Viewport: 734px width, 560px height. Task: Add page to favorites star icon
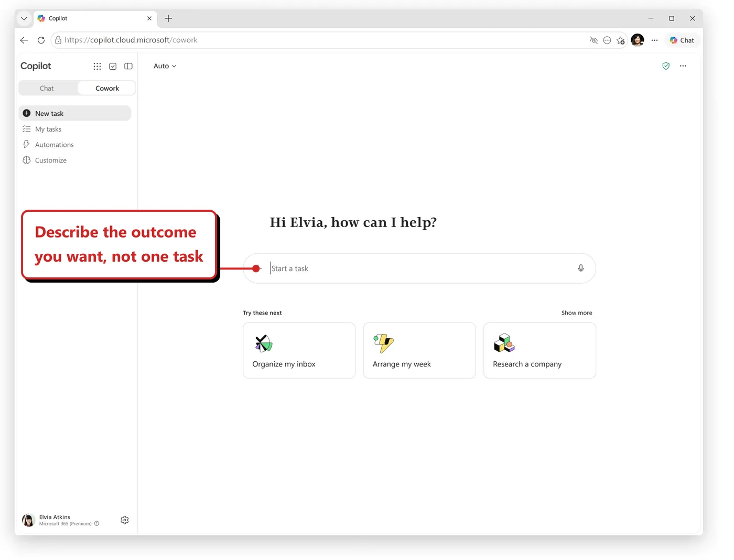pyautogui.click(x=621, y=40)
